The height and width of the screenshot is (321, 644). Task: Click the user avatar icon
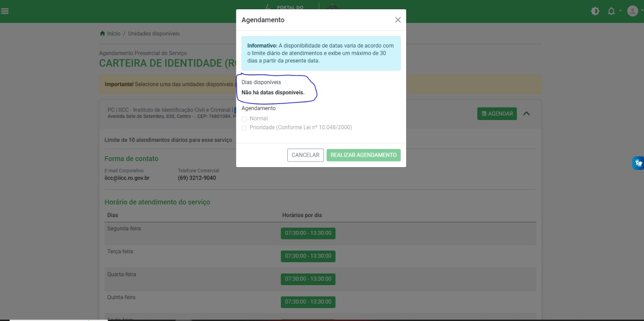[632, 11]
